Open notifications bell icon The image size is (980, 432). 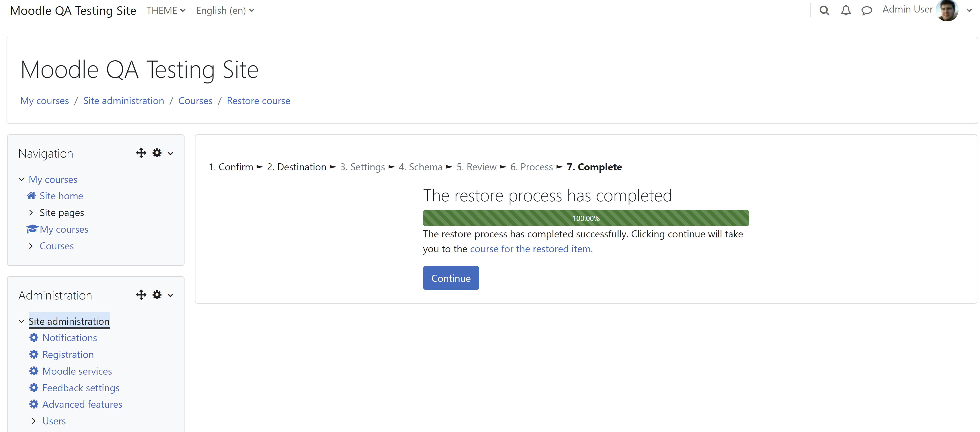(x=845, y=10)
